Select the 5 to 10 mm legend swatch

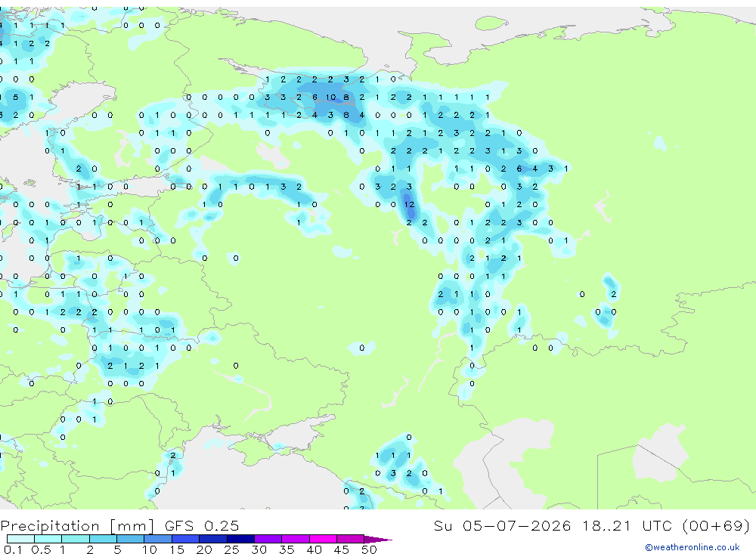point(131,539)
